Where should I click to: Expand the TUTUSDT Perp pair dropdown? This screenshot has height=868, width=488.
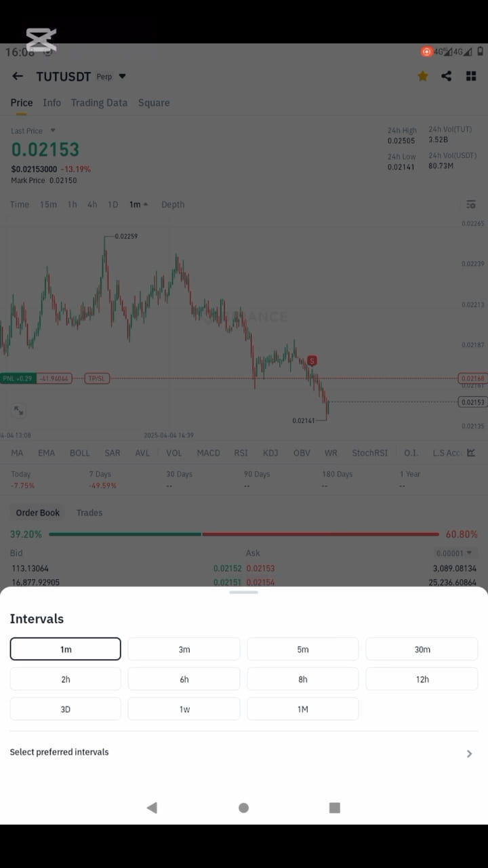pyautogui.click(x=122, y=77)
